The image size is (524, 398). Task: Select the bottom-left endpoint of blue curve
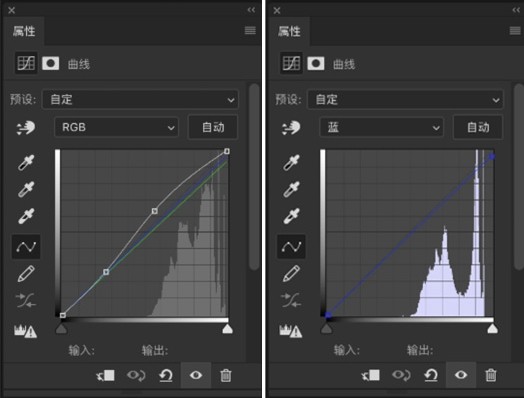(x=328, y=315)
